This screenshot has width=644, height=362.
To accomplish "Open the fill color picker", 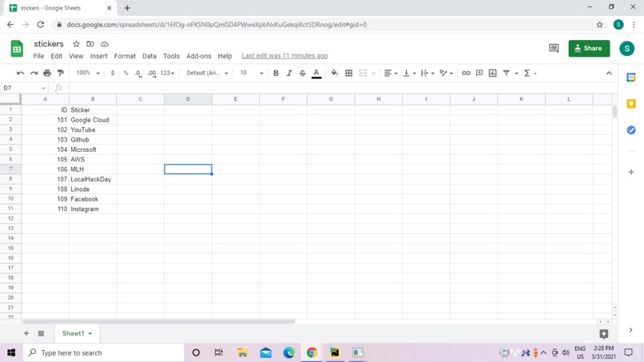I will pos(334,74).
